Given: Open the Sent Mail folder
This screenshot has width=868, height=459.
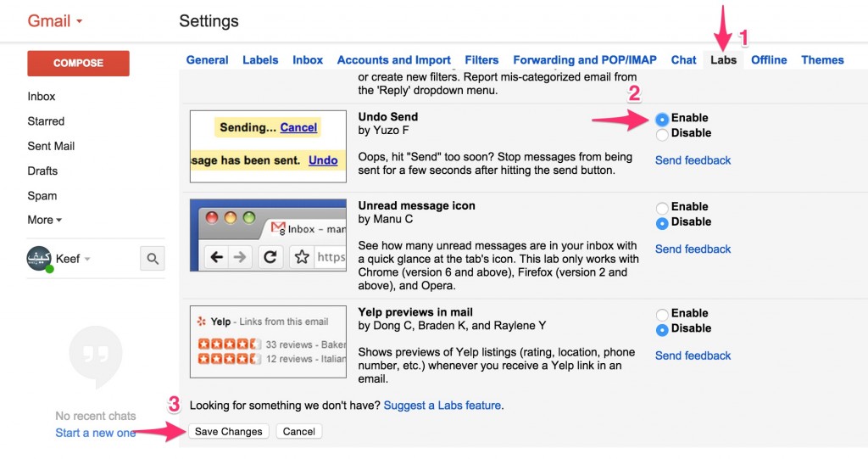Looking at the screenshot, I should (51, 146).
